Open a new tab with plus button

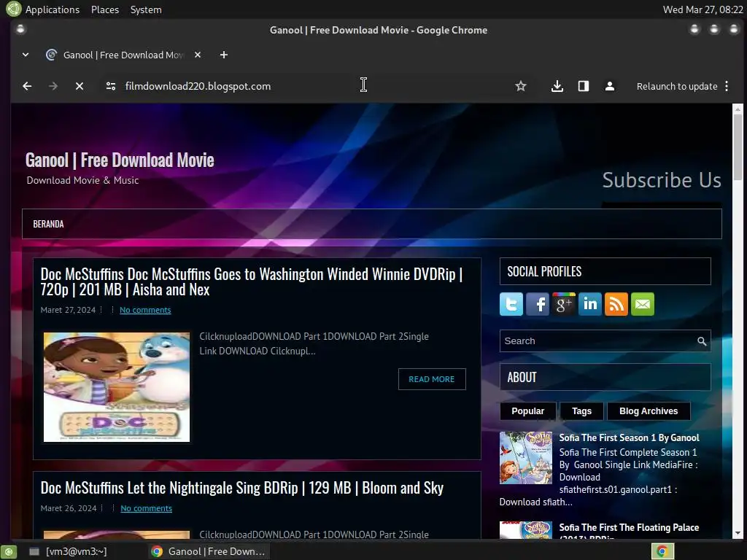click(223, 55)
